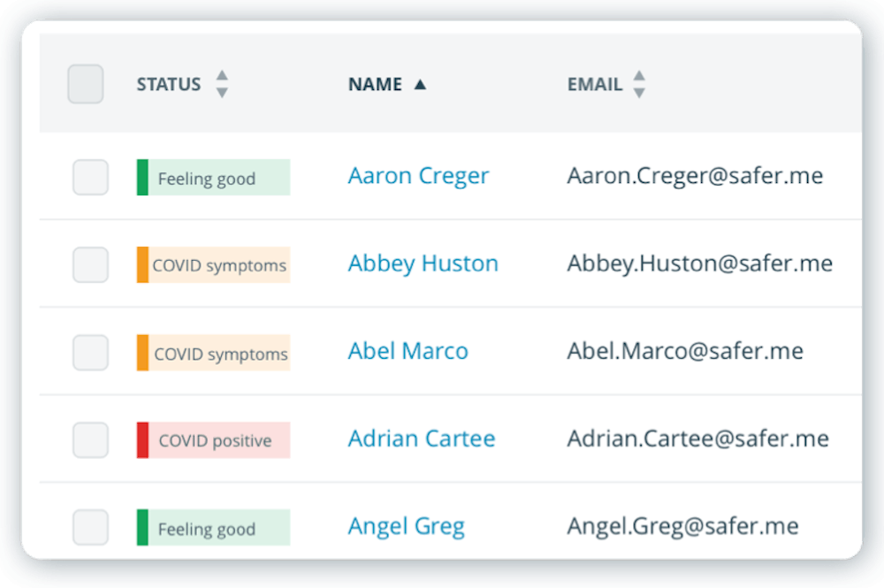Viewport: 884px width, 588px height.
Task: Check the Angel Greg row checkbox
Action: [x=90, y=527]
